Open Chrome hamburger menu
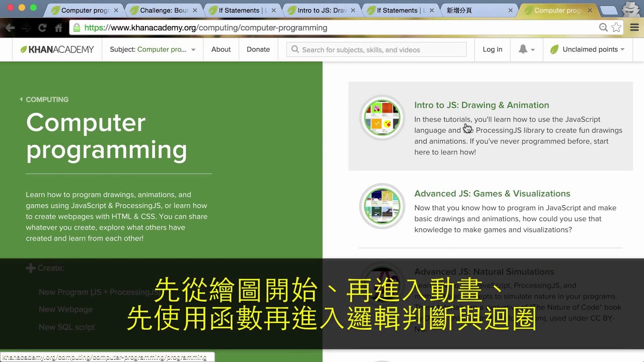Viewport: 644px width, 362px height. point(634,28)
